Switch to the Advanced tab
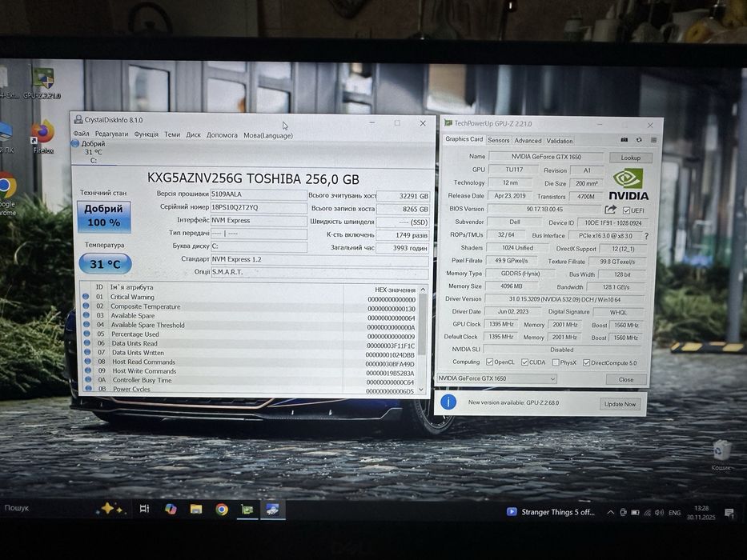Image resolution: width=747 pixels, height=560 pixels. tap(528, 141)
